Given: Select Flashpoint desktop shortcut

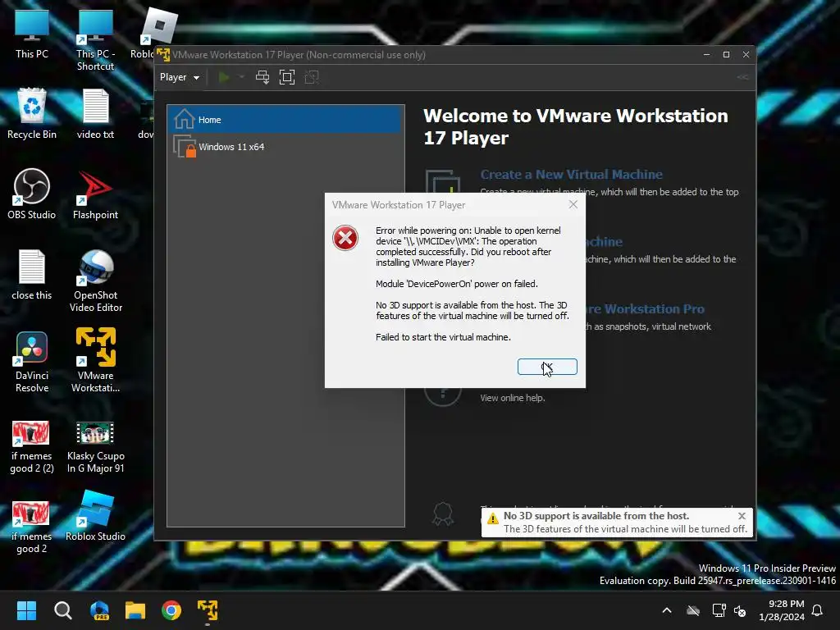Looking at the screenshot, I should click(95, 194).
